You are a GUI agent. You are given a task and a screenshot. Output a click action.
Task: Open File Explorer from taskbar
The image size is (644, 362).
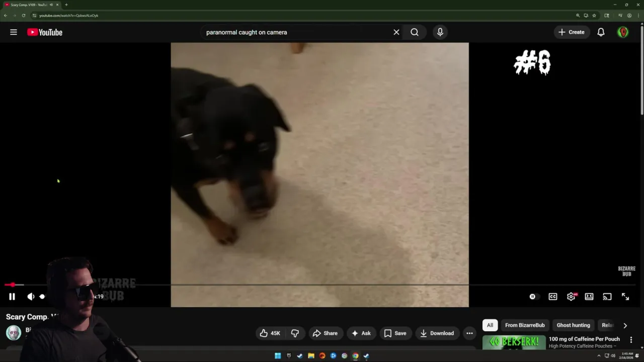tap(311, 356)
